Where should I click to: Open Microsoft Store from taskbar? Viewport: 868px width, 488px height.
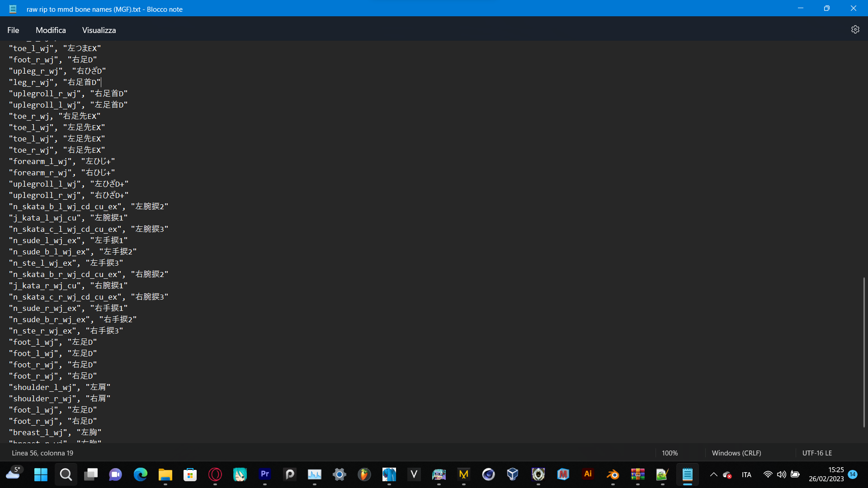click(190, 474)
